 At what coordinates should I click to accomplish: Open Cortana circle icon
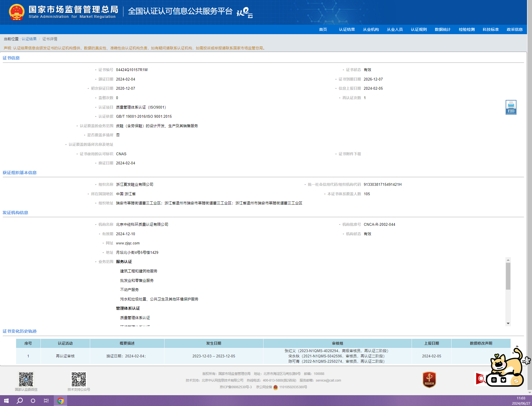pos(33,401)
